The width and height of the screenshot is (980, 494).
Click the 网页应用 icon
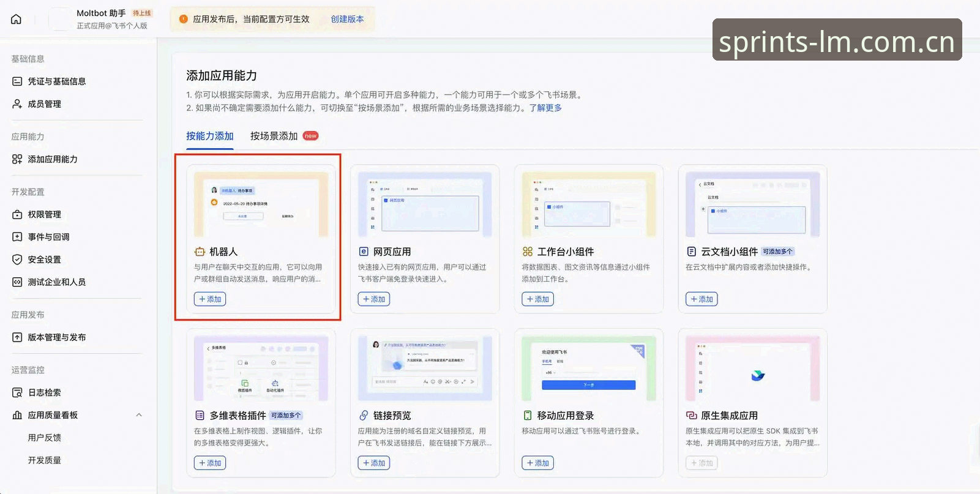(364, 252)
